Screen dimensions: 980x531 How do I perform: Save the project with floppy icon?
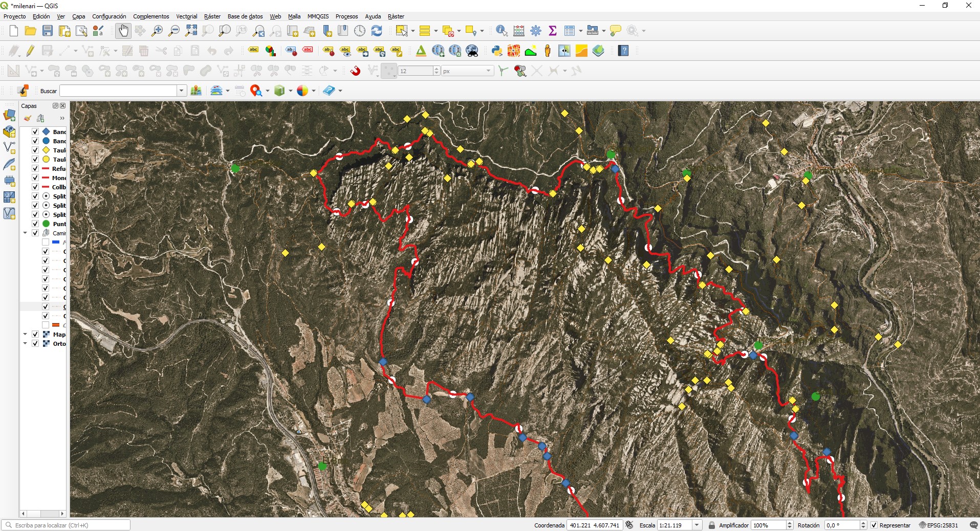(47, 31)
